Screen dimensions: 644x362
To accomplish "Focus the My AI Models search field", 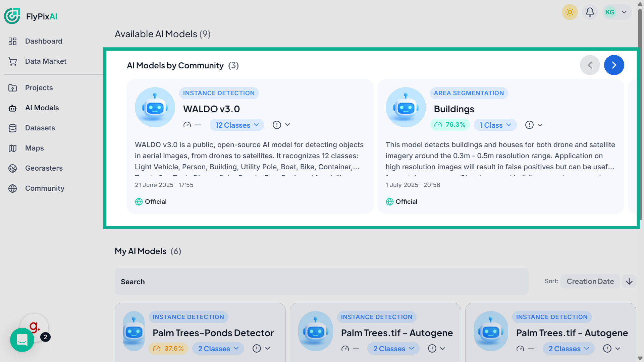I will 321,282.
